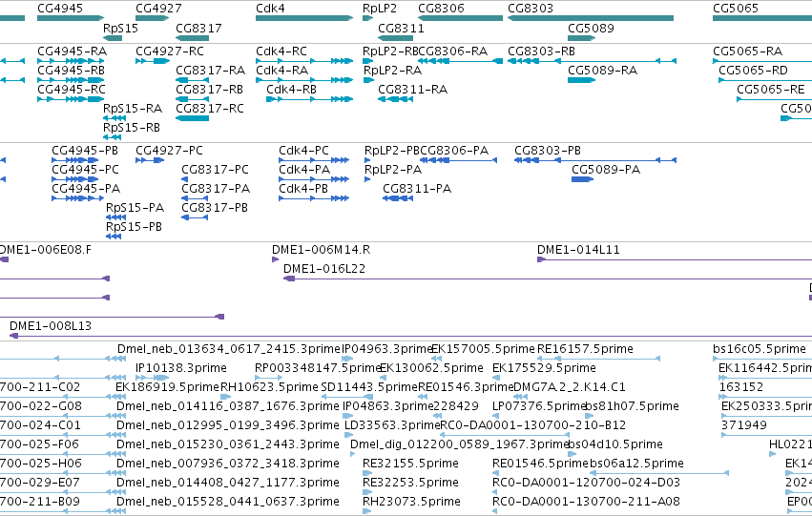
Task: Select protein CG5089-PA
Action: tap(583, 179)
